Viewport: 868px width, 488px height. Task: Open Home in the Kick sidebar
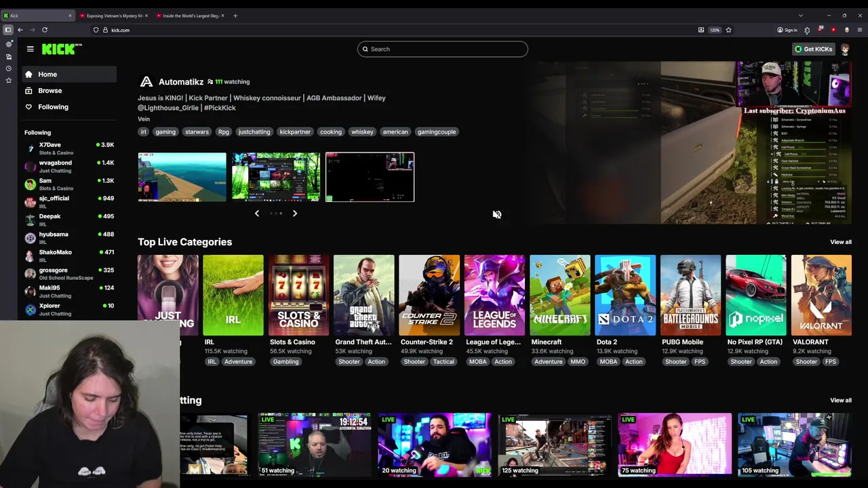point(68,74)
